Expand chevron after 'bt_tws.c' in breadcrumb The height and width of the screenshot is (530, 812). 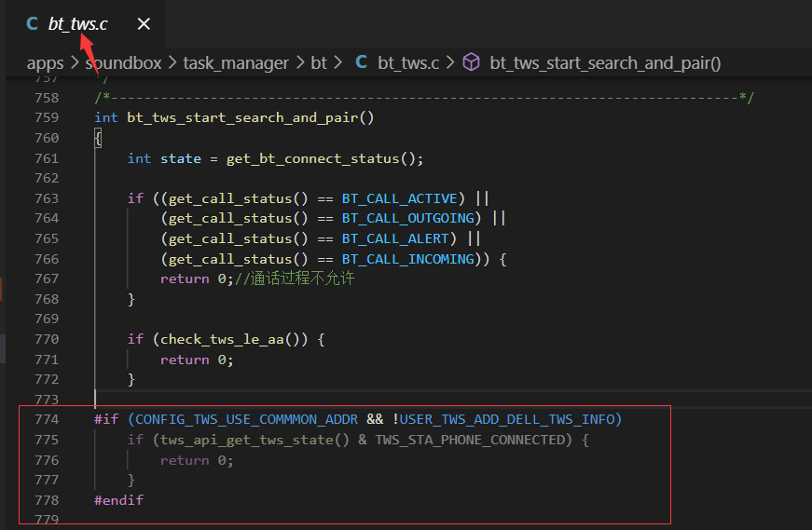tap(450, 63)
